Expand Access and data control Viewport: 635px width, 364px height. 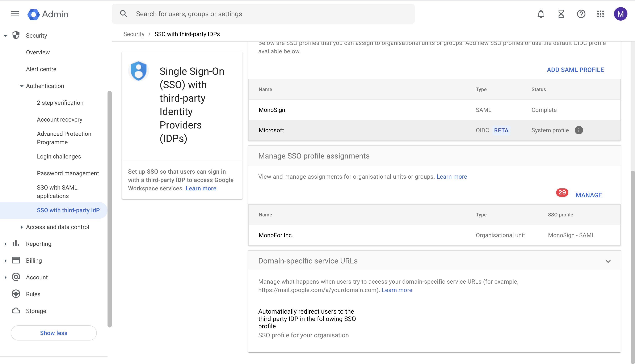[x=22, y=227]
